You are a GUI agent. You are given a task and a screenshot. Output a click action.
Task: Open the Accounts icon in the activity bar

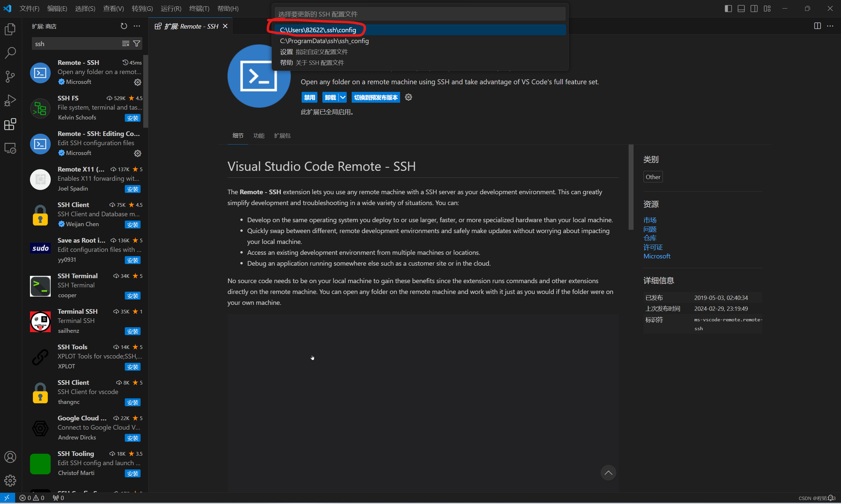point(10,457)
